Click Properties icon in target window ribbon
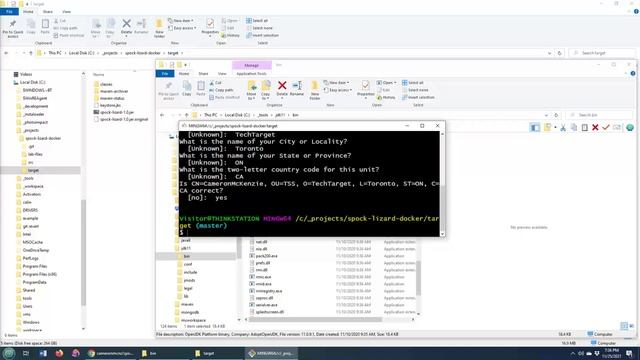 (x=210, y=27)
